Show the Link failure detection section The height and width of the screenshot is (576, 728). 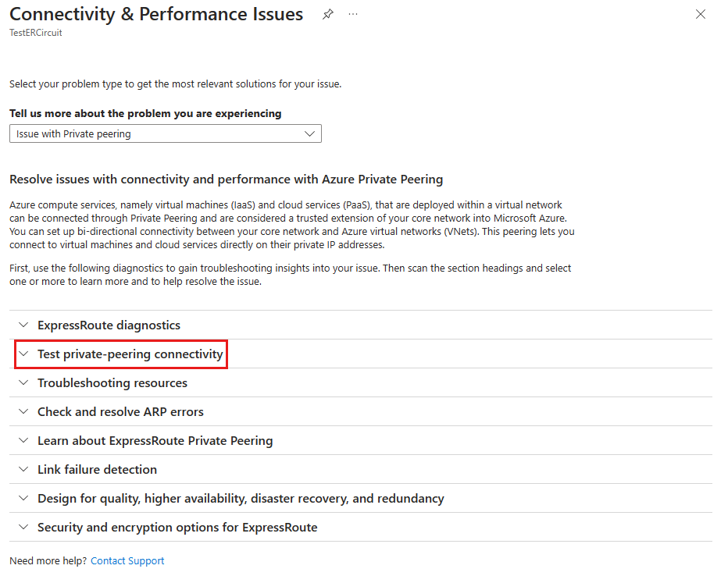coord(97,469)
